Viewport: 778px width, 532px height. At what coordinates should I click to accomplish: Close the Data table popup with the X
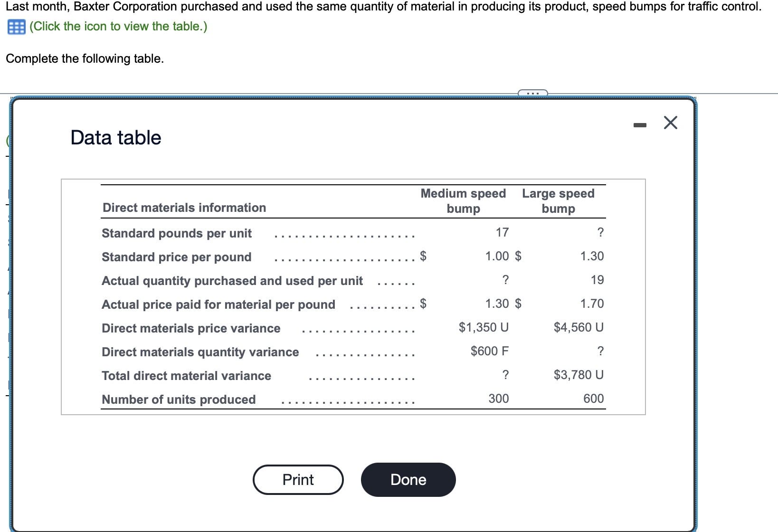point(670,123)
